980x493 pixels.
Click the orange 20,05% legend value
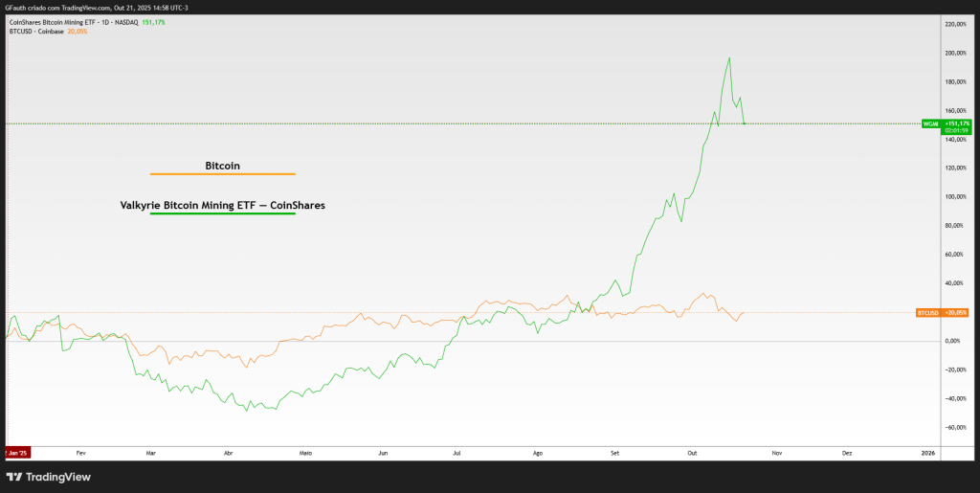[x=77, y=32]
